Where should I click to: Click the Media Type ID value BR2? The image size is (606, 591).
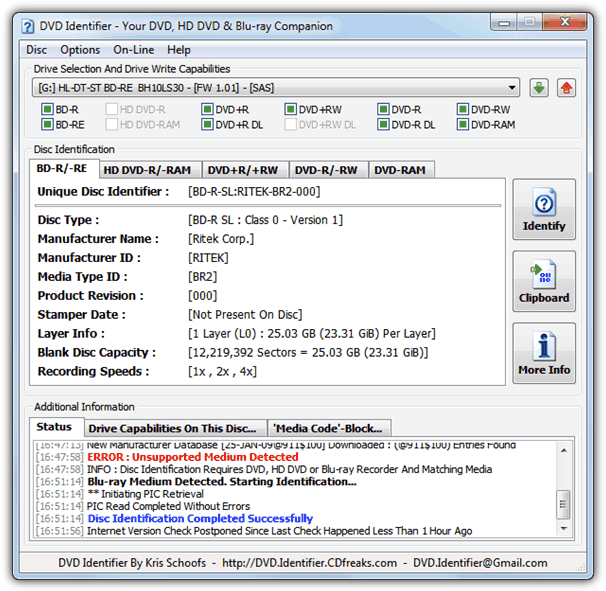(202, 277)
